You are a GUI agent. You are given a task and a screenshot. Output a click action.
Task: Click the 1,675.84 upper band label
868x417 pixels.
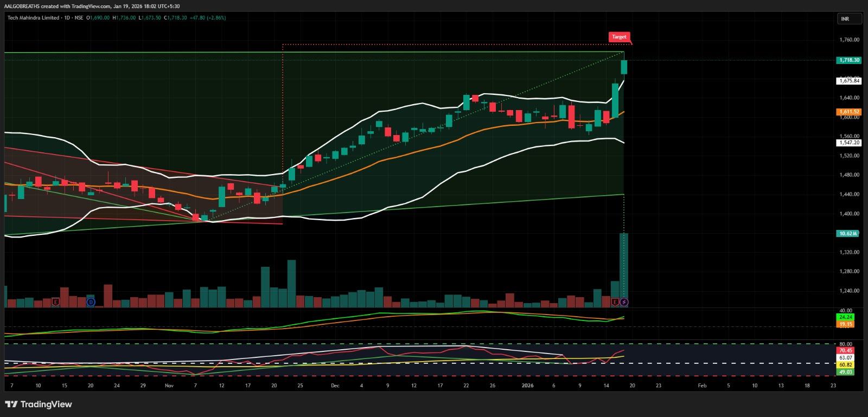coord(848,81)
